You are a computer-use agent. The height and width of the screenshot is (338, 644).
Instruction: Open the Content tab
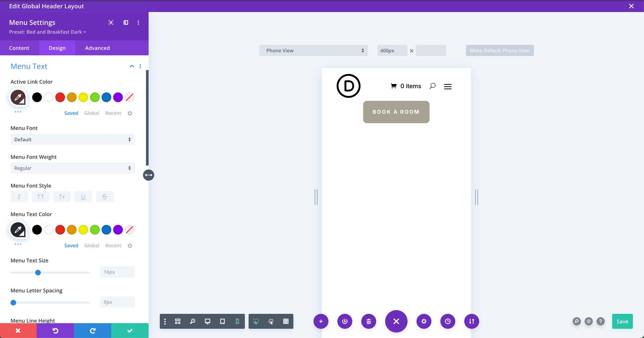tap(19, 48)
